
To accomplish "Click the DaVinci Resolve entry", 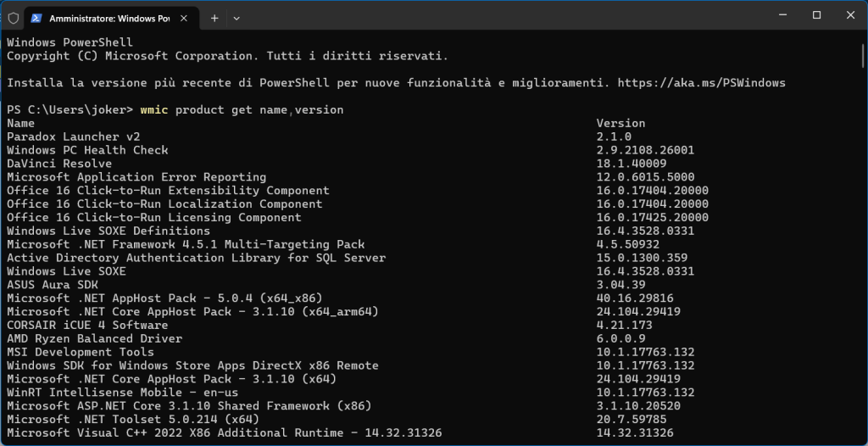I will 59,164.
